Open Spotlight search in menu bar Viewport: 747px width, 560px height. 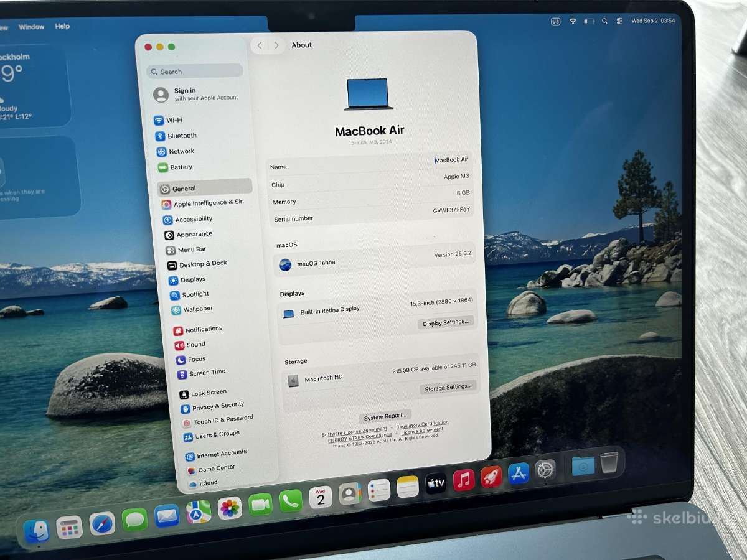coord(604,21)
